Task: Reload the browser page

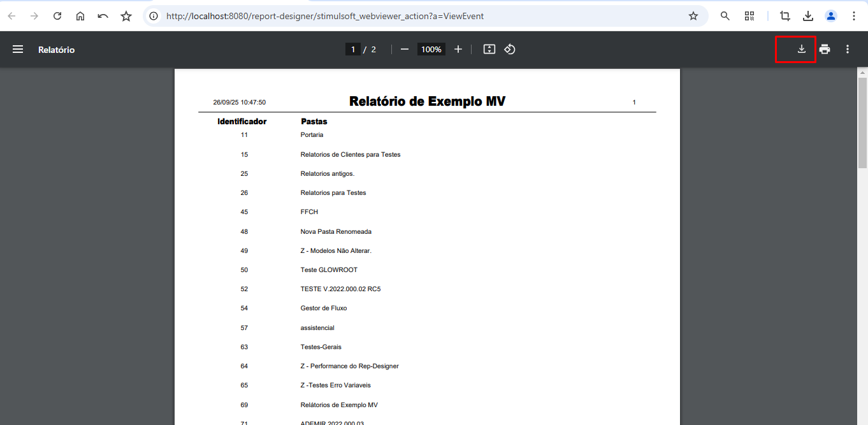Action: (x=57, y=16)
